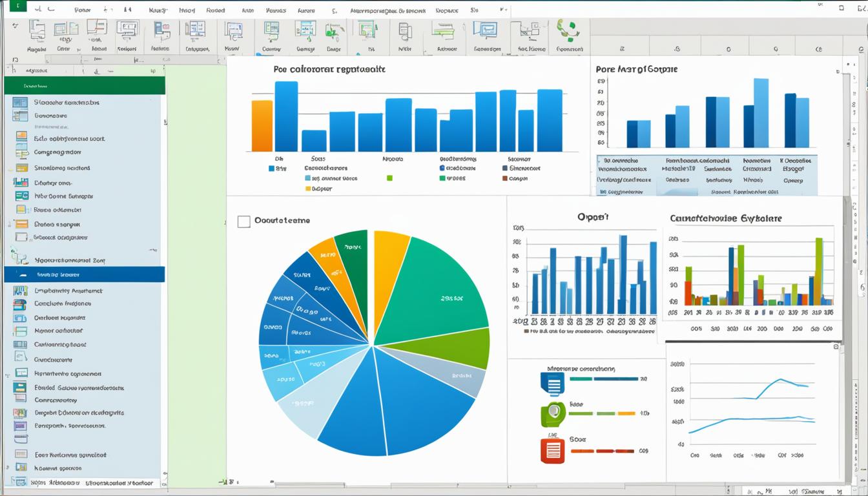Open the chevron dropdown at the quick access toolbar

(x=502, y=10)
